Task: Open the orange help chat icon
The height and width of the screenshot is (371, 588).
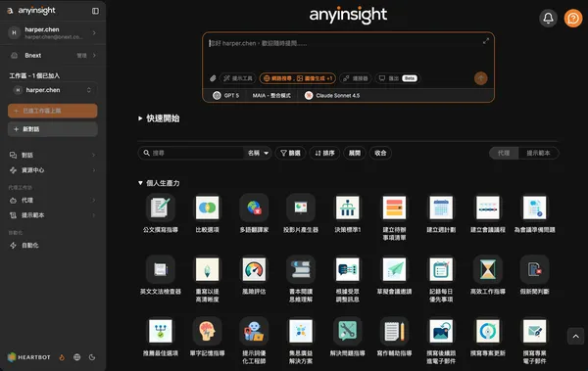Action: coord(573,18)
